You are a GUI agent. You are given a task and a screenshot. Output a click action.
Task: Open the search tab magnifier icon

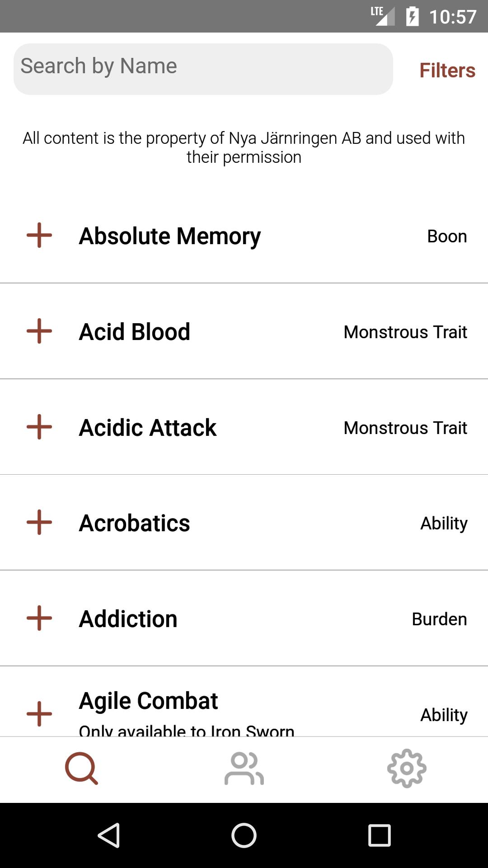tap(81, 768)
